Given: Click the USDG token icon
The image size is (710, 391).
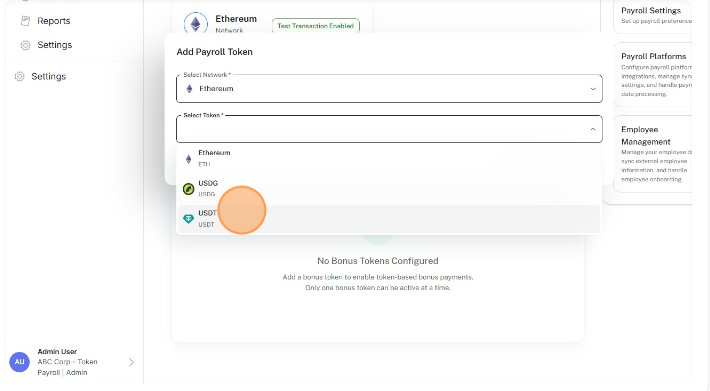Looking at the screenshot, I should tap(188, 189).
